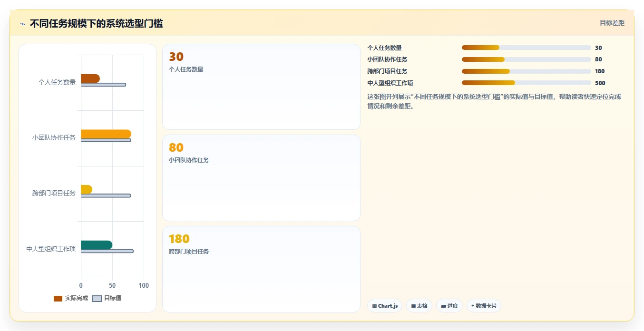Screen dimensions: 644x331
Task: Click the value 80 at the progress row end
Action: (598, 59)
